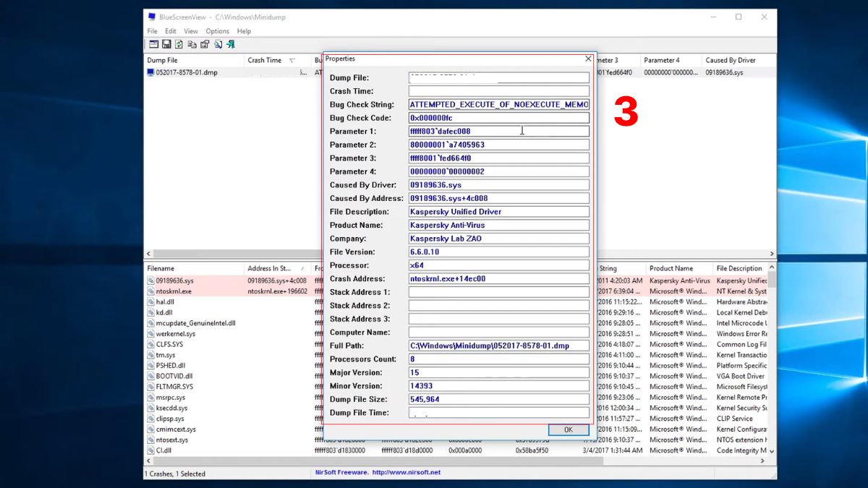Open the nirsoft.net link in status bar
This screenshot has height=488, width=868.
407,472
